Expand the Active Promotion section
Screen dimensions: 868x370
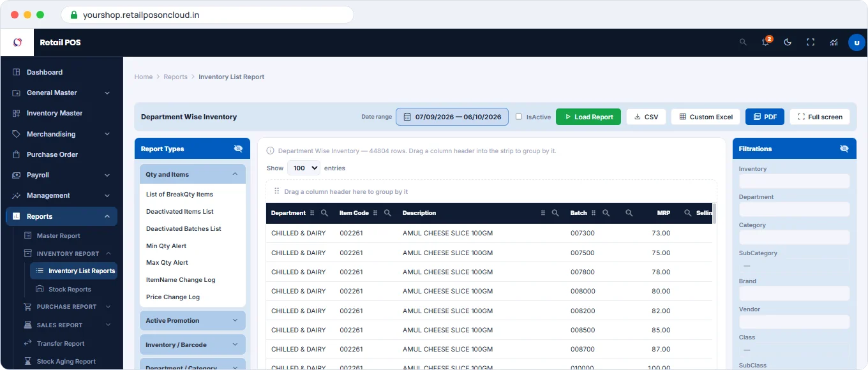coord(193,321)
